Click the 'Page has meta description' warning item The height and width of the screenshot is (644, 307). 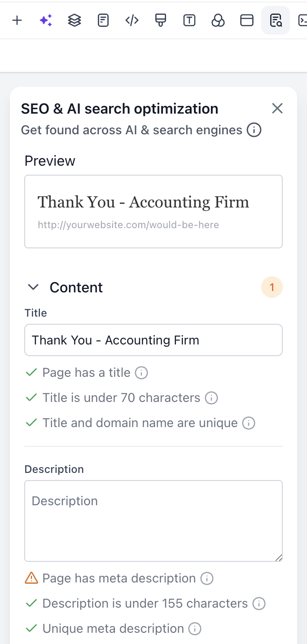[119, 578]
